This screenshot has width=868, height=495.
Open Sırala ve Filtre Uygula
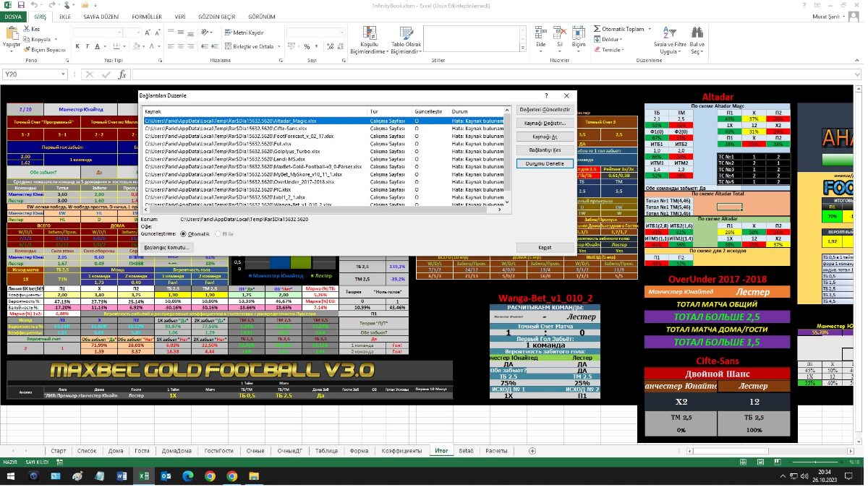pos(670,40)
